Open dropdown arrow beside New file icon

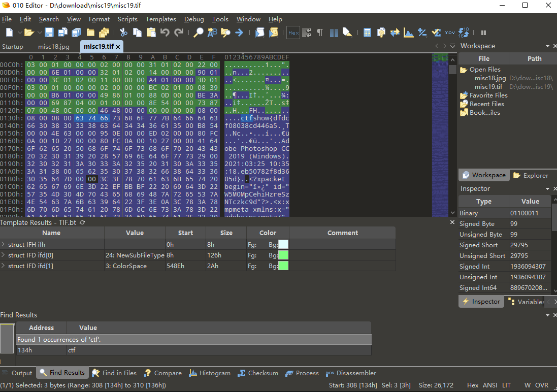(x=20, y=32)
